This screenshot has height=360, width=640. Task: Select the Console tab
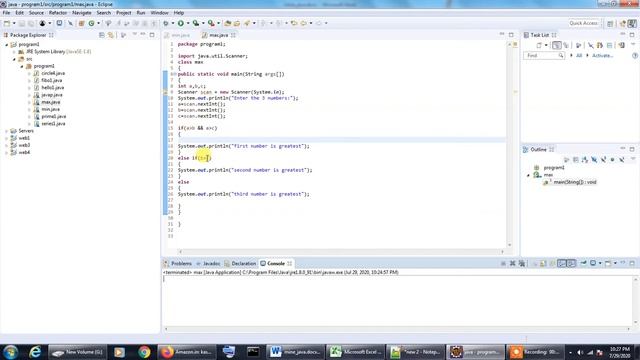coord(276,264)
